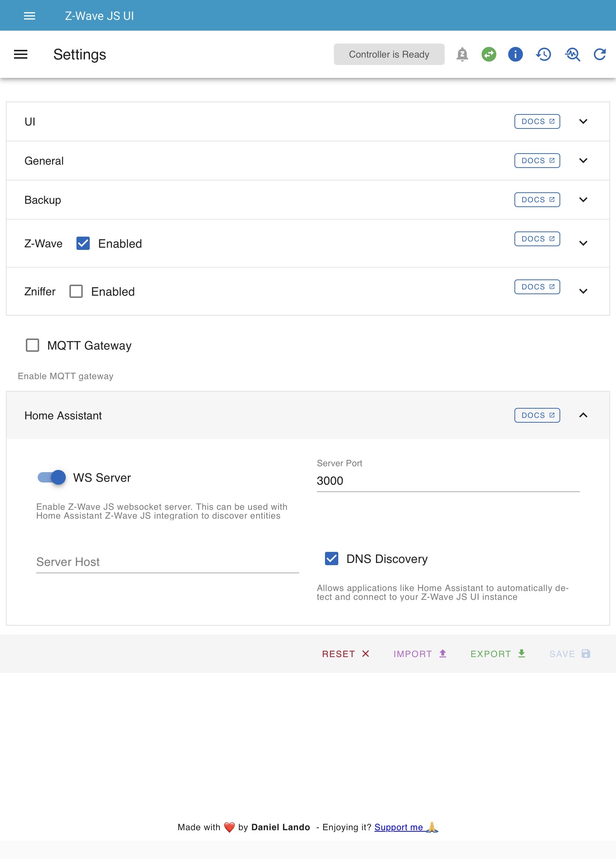Viewport: 616px width, 859px height.
Task: Expand the UI settings section
Action: 583,121
